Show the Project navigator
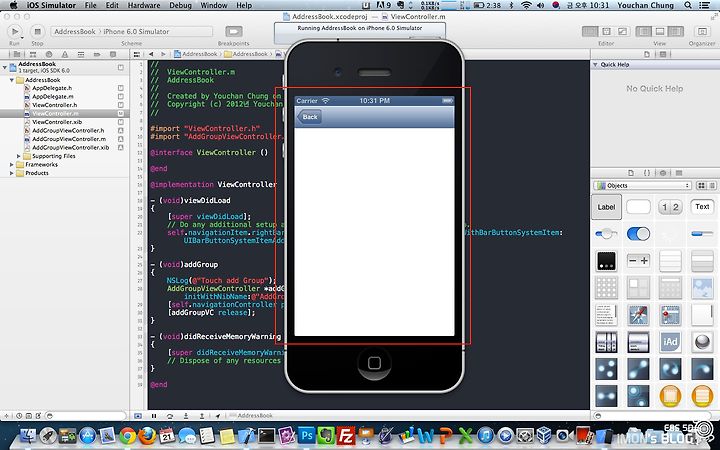 (x=17, y=54)
